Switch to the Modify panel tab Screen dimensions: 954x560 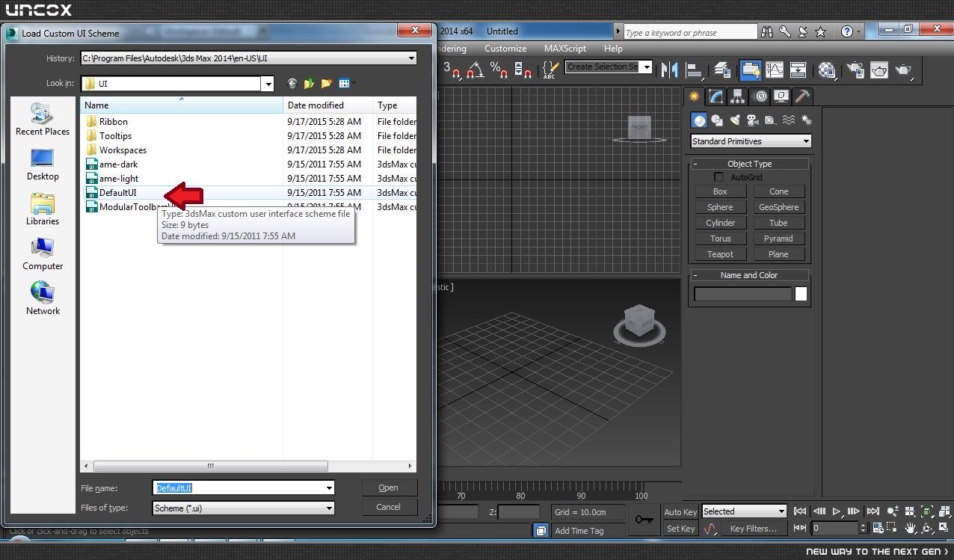point(716,96)
